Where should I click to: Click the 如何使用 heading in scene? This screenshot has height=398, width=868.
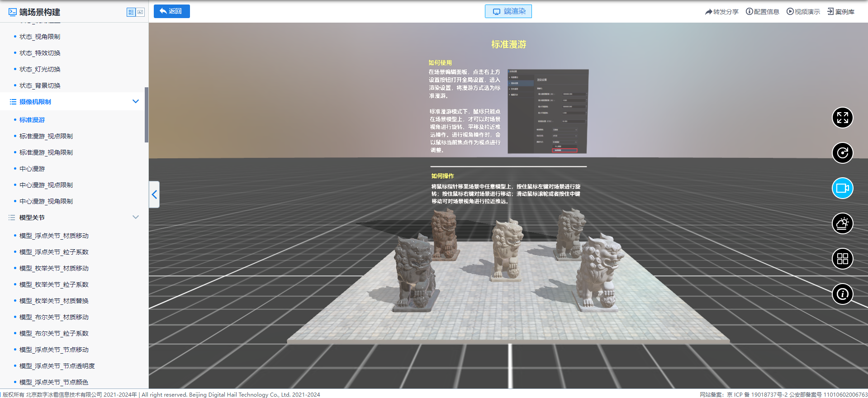click(440, 63)
